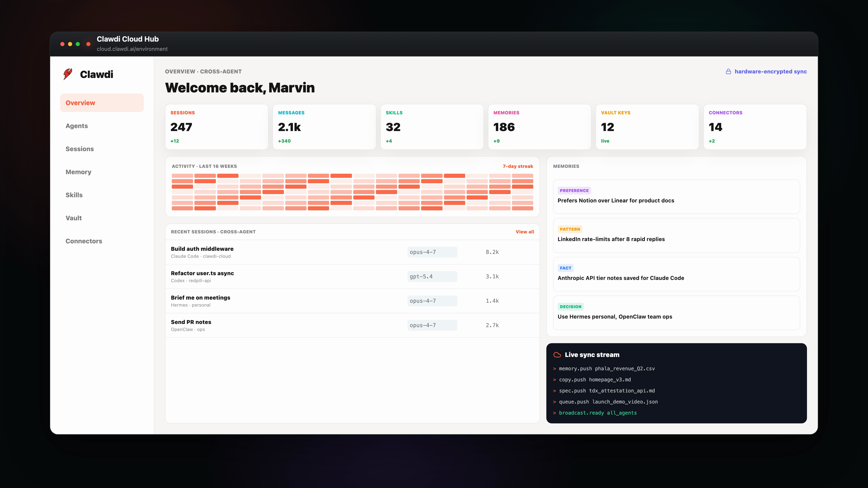Open the Refactor user.ts async session
The height and width of the screenshot is (488, 868).
[352, 277]
